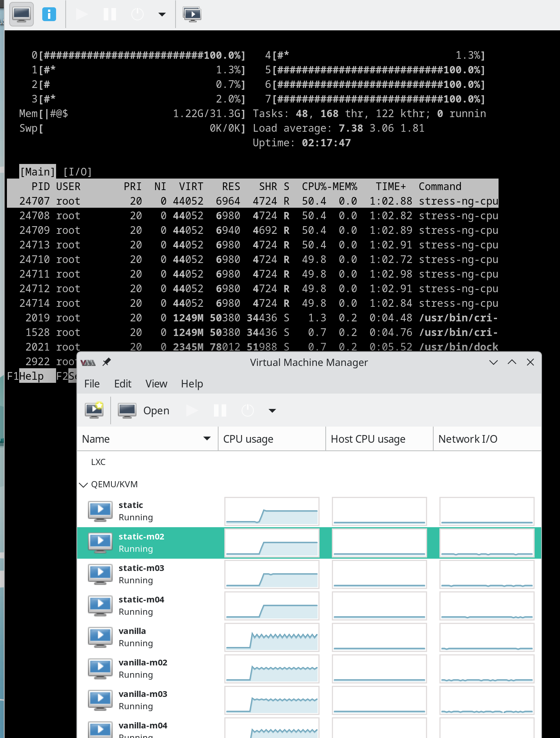Image resolution: width=560 pixels, height=738 pixels.
Task: Click the shutdown power icon in console toolbar
Action: point(138,14)
